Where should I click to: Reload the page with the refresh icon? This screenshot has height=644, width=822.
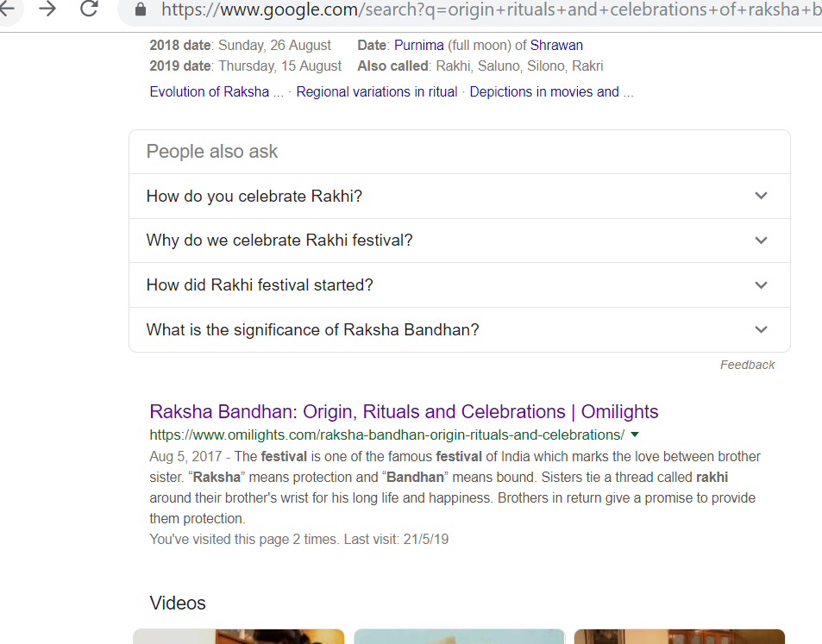click(88, 9)
